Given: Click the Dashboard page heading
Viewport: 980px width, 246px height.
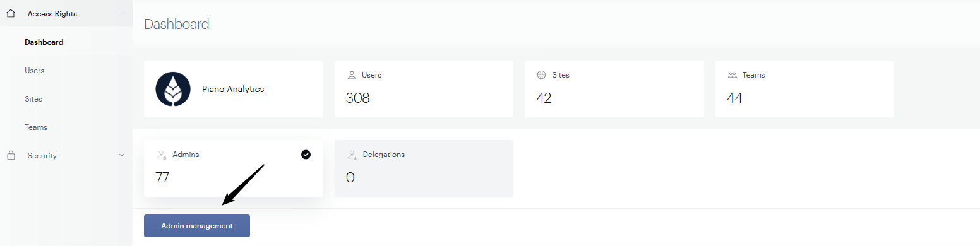Looking at the screenshot, I should tap(177, 25).
